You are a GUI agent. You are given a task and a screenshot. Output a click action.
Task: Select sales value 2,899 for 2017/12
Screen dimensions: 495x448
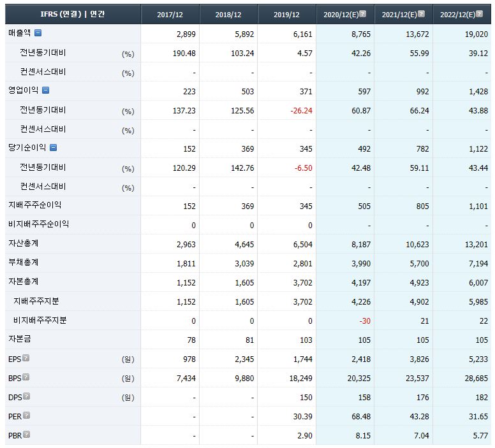[x=186, y=34]
